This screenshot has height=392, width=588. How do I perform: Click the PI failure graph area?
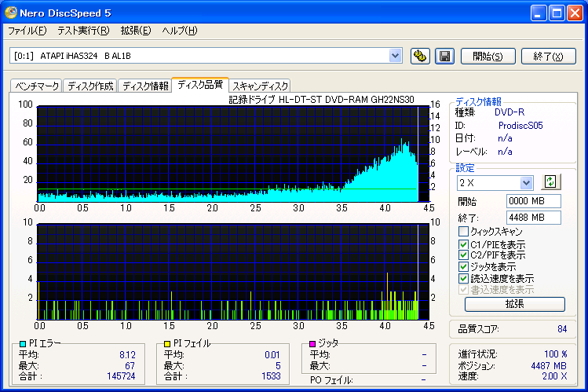pos(233,272)
